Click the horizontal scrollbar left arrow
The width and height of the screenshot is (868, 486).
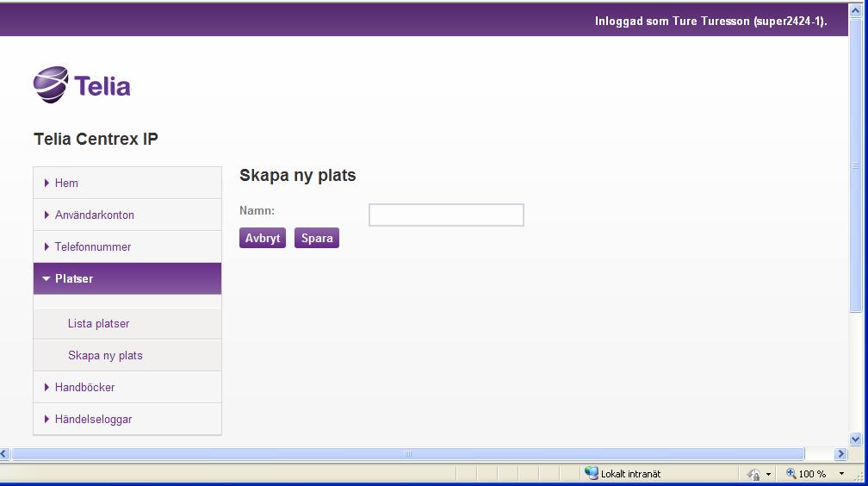tap(4, 454)
